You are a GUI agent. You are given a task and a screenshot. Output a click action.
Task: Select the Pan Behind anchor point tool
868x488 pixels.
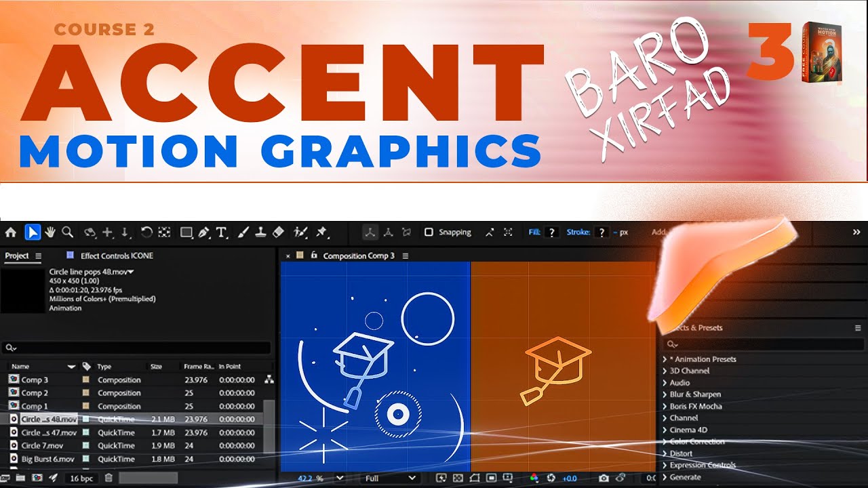point(164,232)
